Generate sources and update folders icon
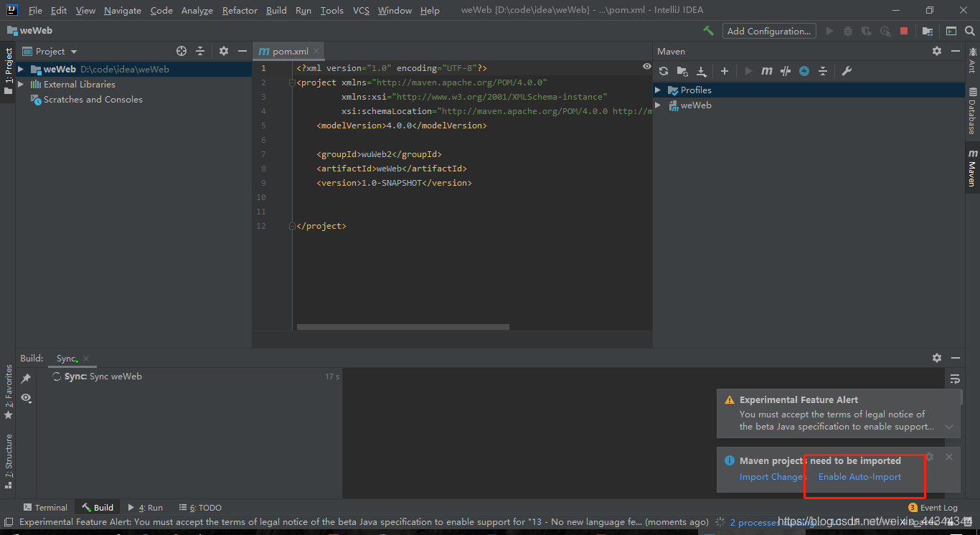The image size is (980, 535). click(682, 71)
